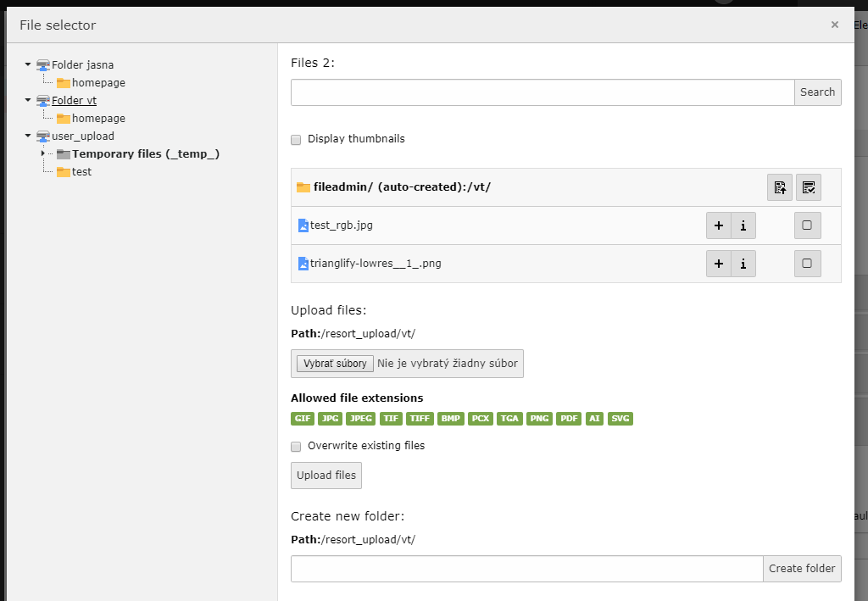The height and width of the screenshot is (601, 868).
Task: Select the test_rgb.jpg row checkbox
Action: pyautogui.click(x=807, y=225)
